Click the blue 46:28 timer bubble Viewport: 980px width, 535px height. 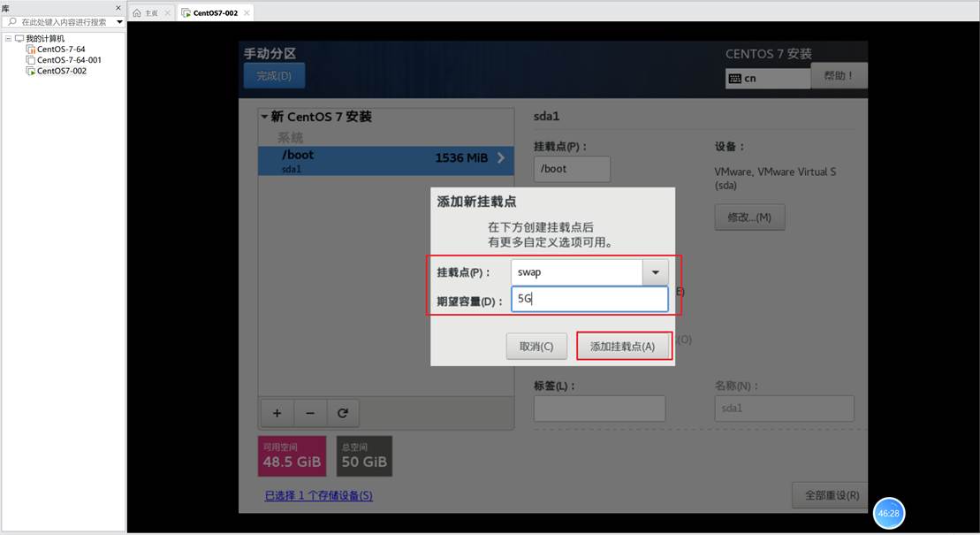(889, 513)
